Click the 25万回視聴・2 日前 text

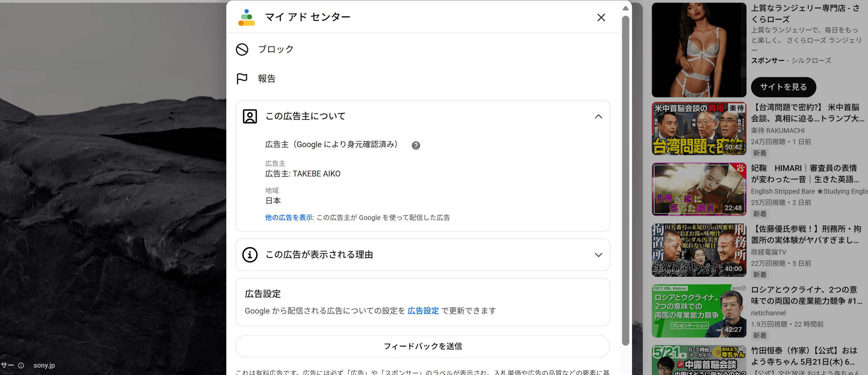pyautogui.click(x=781, y=203)
